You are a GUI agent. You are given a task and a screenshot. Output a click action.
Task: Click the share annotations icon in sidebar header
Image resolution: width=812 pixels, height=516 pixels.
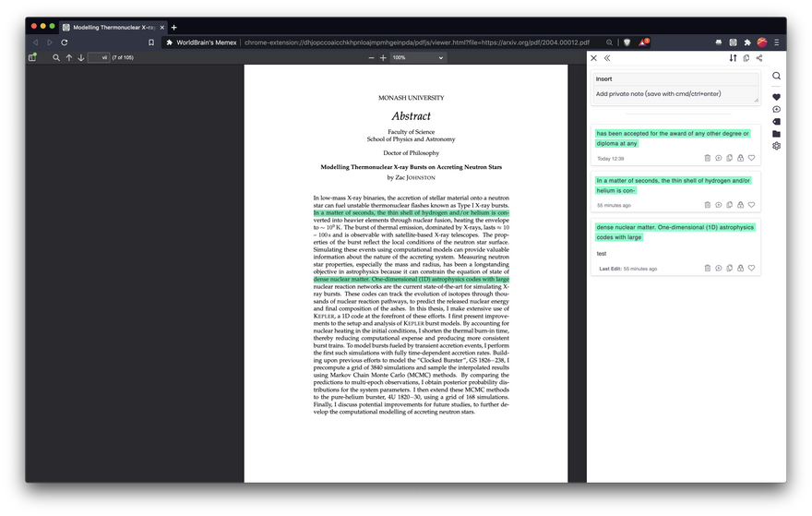click(x=759, y=58)
